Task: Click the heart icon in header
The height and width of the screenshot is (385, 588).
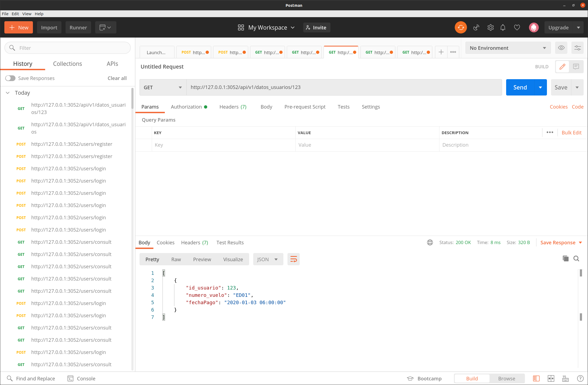Action: [x=517, y=27]
